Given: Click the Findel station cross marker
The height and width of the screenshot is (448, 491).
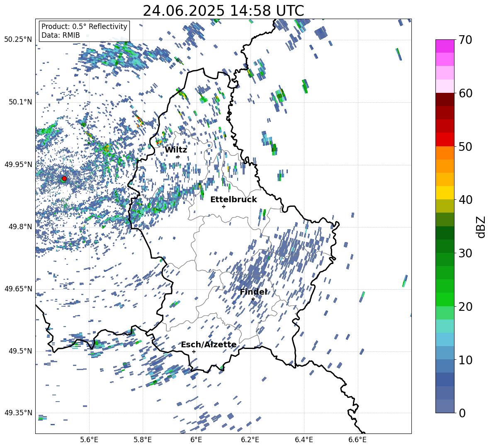Looking at the screenshot, I should click(x=253, y=299).
